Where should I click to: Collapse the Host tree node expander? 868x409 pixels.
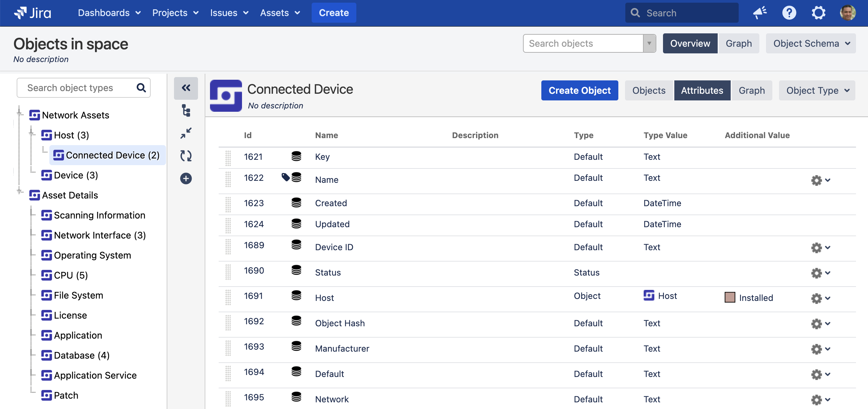click(x=31, y=134)
